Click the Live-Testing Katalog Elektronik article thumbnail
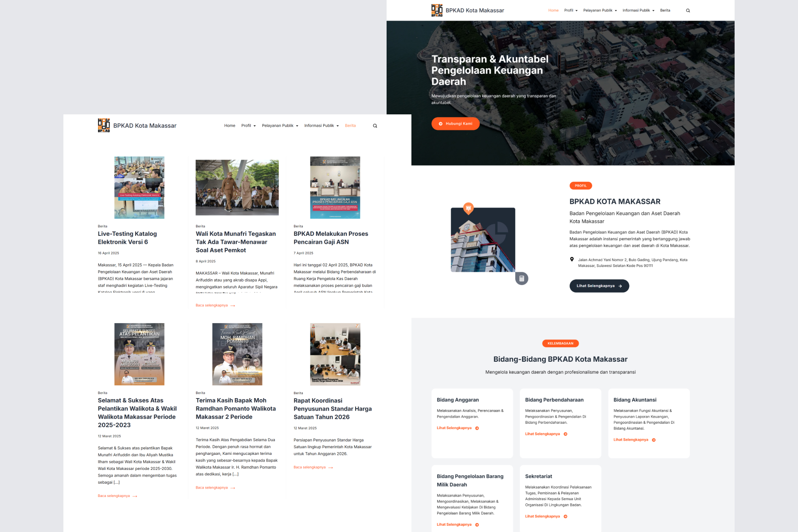 pyautogui.click(x=139, y=188)
